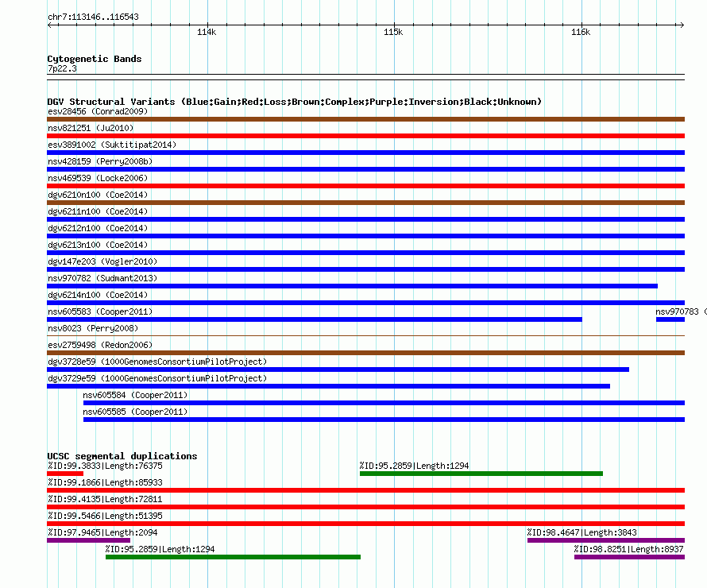This screenshot has width=707, height=588.
Task: Click the nsv970783 variant label
Action: [681, 311]
